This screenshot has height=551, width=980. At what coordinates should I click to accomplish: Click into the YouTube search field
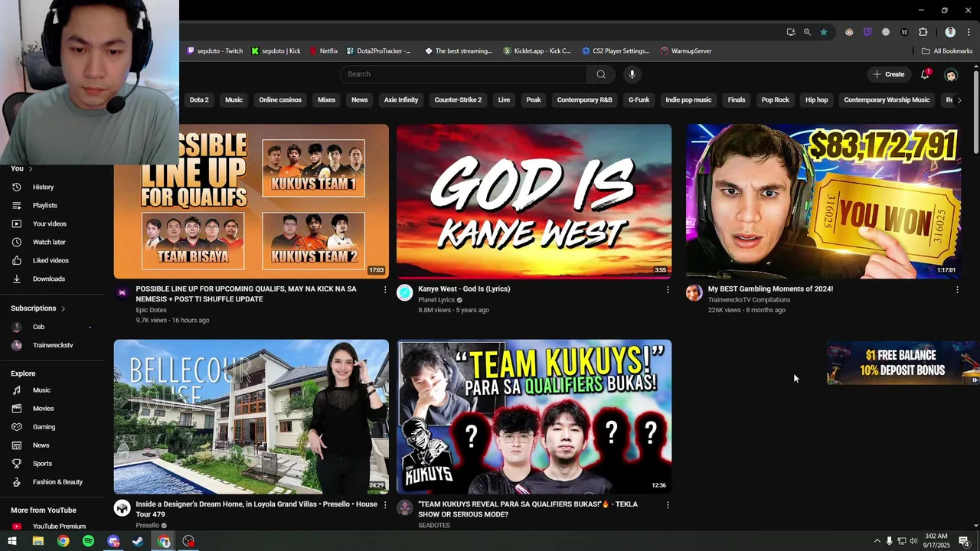point(463,74)
